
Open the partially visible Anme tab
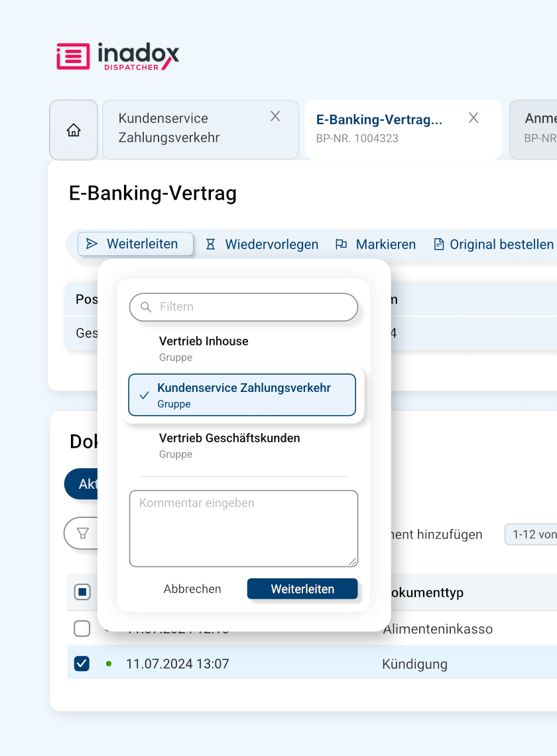[x=533, y=129]
